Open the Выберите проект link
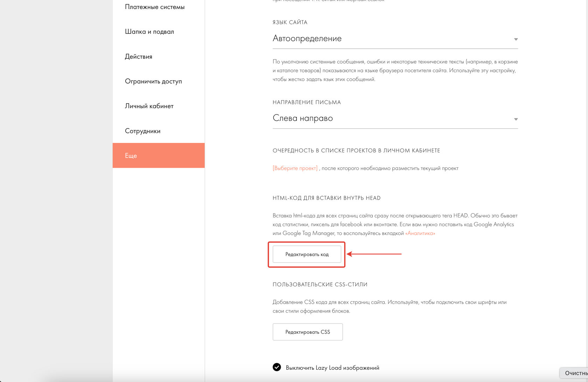588x382 pixels. coord(295,168)
